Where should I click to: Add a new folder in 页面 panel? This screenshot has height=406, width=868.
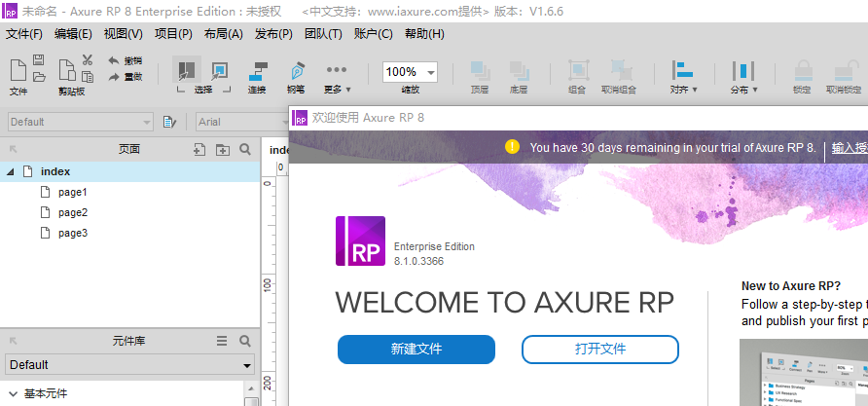[x=223, y=149]
